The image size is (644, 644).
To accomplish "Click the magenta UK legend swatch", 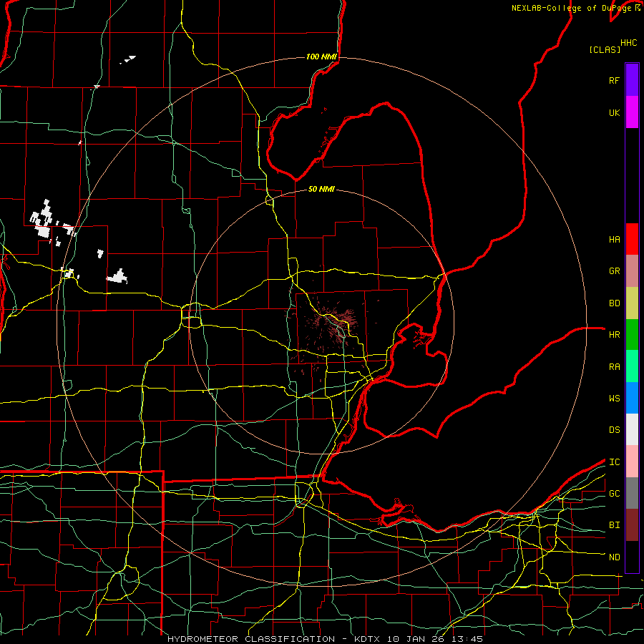I will click(632, 112).
